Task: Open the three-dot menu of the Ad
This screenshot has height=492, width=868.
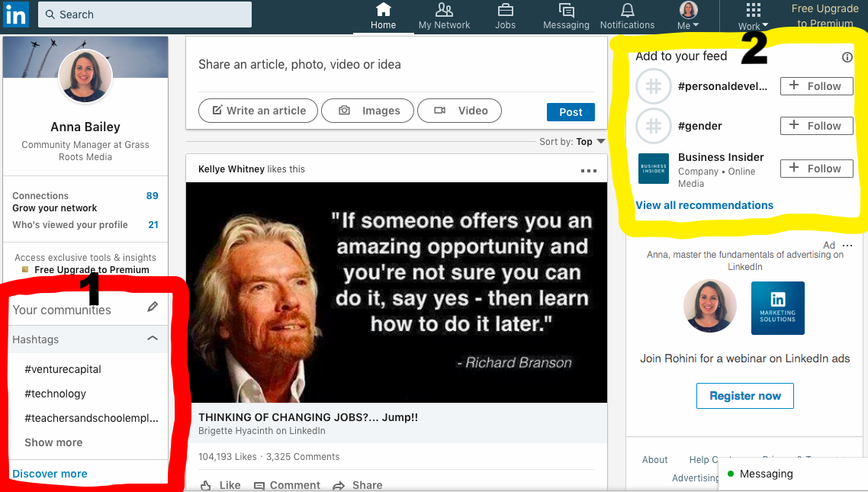Action: pos(847,245)
